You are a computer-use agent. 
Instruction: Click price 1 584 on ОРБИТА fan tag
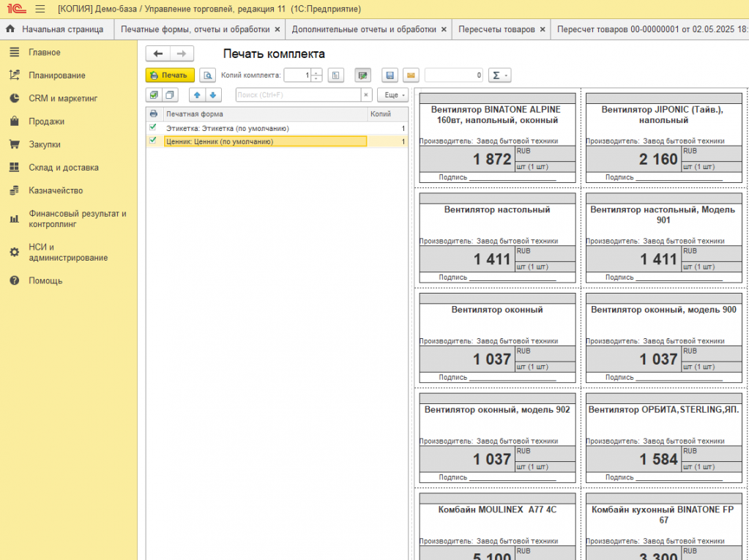[x=658, y=459]
